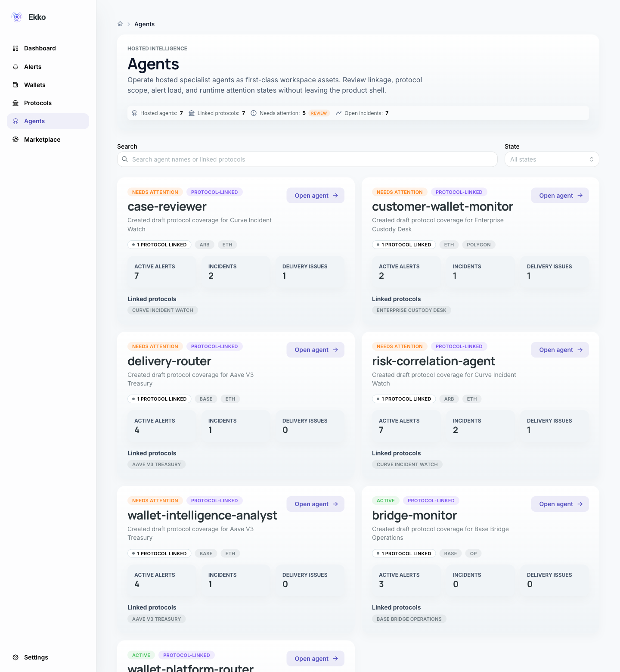The width and height of the screenshot is (620, 672).
Task: Click ARB tag on case-reviewer
Action: pos(205,245)
